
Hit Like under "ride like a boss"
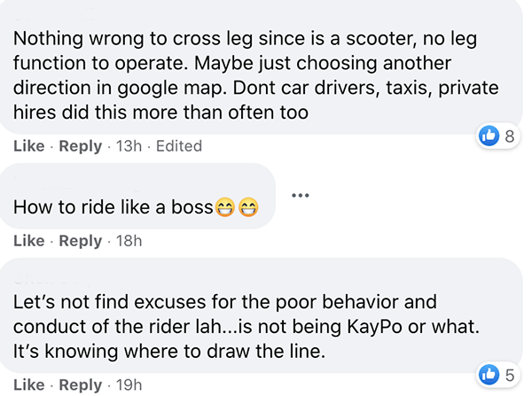29,241
